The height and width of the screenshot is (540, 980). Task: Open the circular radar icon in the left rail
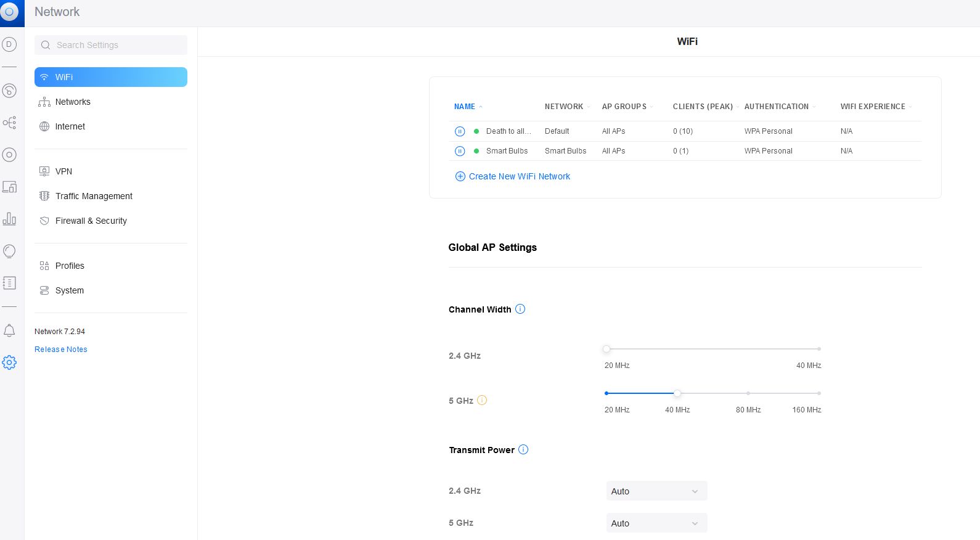click(x=9, y=91)
